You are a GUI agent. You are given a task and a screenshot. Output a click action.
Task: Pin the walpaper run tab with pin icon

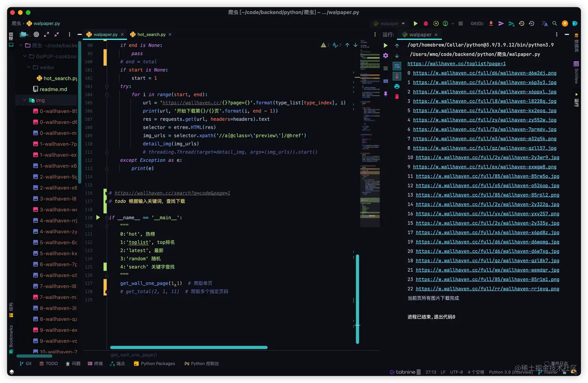pos(386,94)
